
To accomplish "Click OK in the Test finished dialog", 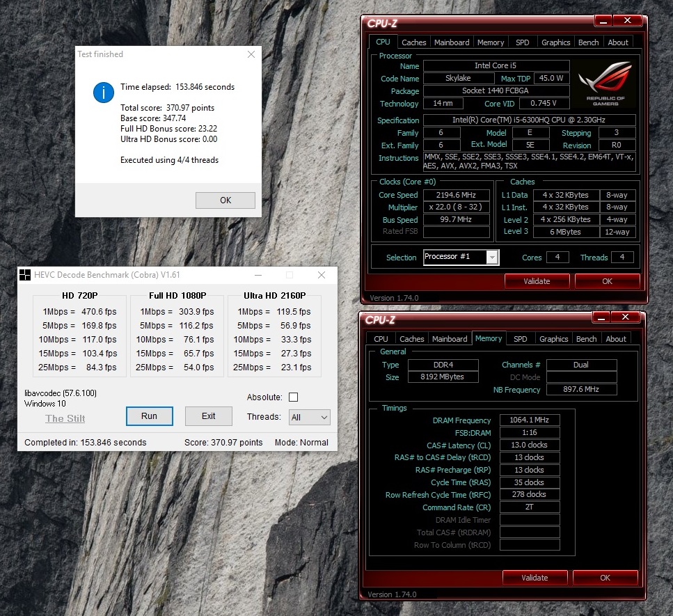I will (x=225, y=200).
